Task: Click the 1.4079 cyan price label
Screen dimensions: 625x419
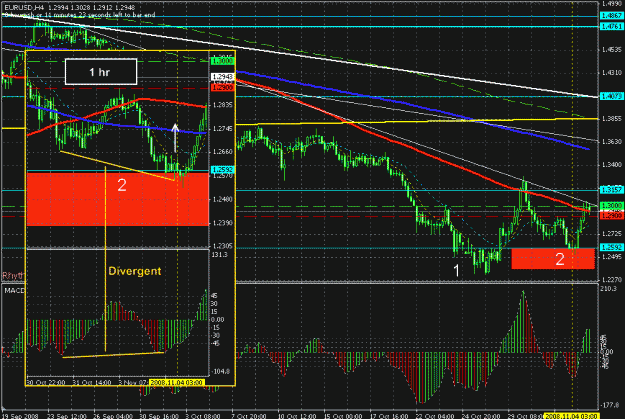Action: click(611, 96)
